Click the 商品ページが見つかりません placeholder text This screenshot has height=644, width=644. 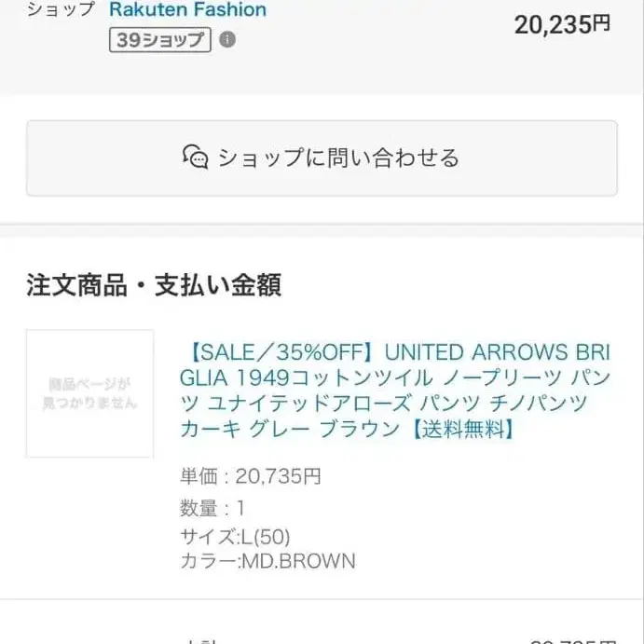pos(89,393)
